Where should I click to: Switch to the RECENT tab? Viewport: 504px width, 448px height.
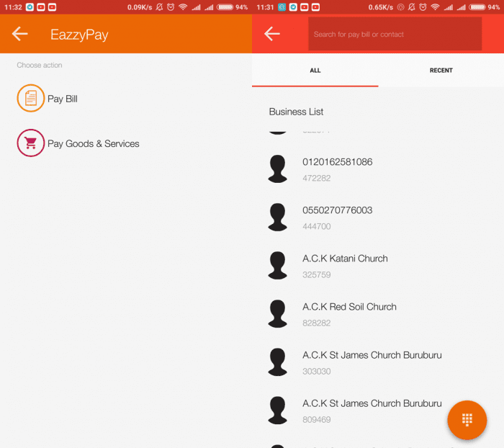[x=441, y=71]
